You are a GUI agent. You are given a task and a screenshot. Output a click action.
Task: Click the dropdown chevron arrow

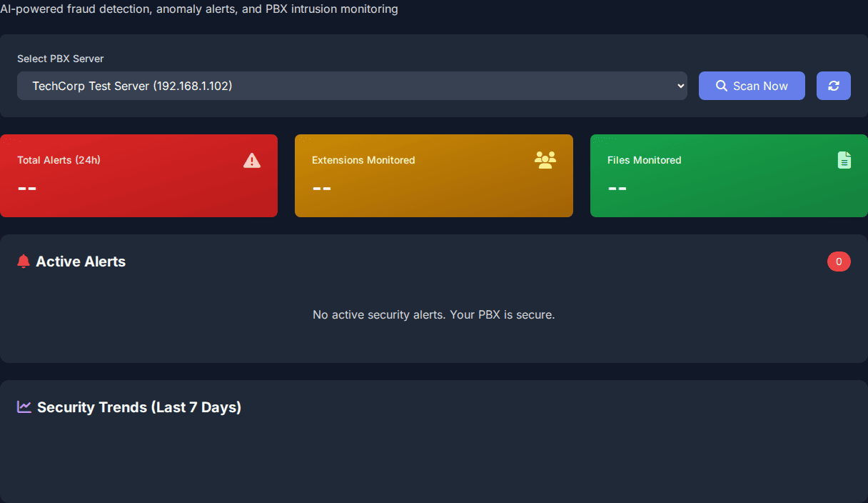coord(680,86)
